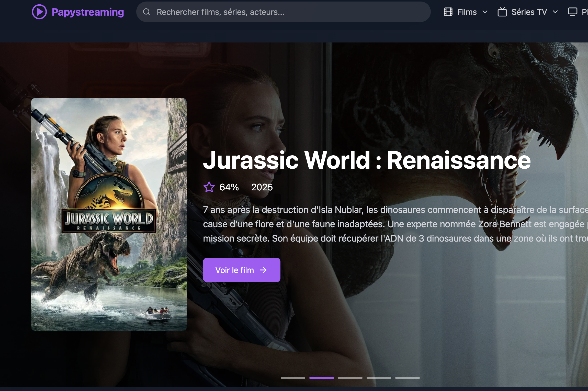The height and width of the screenshot is (391, 588).
Task: Open the Jurassic World : Renaissance title
Action: pos(367,160)
